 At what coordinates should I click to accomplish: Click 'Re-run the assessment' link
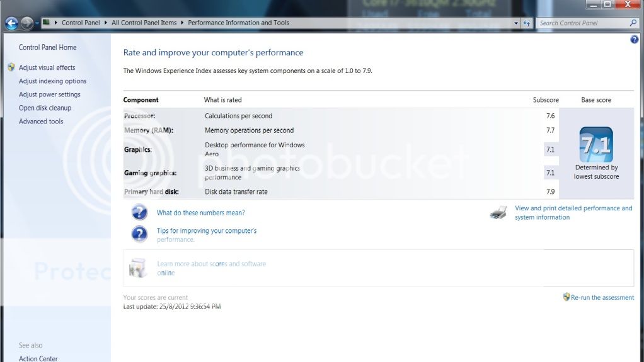[x=602, y=297]
